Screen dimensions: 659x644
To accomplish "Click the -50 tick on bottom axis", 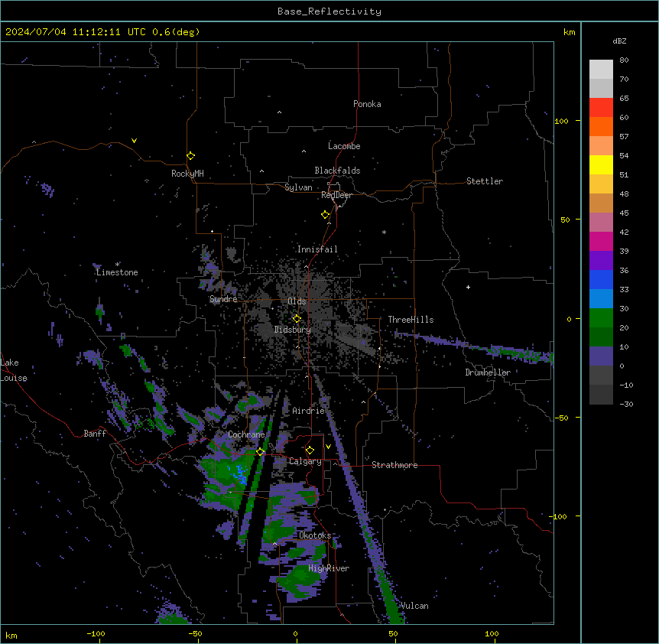I will tap(195, 633).
